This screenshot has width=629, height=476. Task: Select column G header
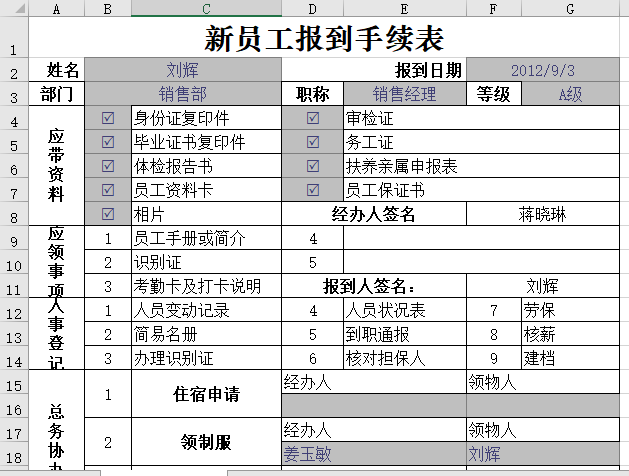tap(569, 9)
